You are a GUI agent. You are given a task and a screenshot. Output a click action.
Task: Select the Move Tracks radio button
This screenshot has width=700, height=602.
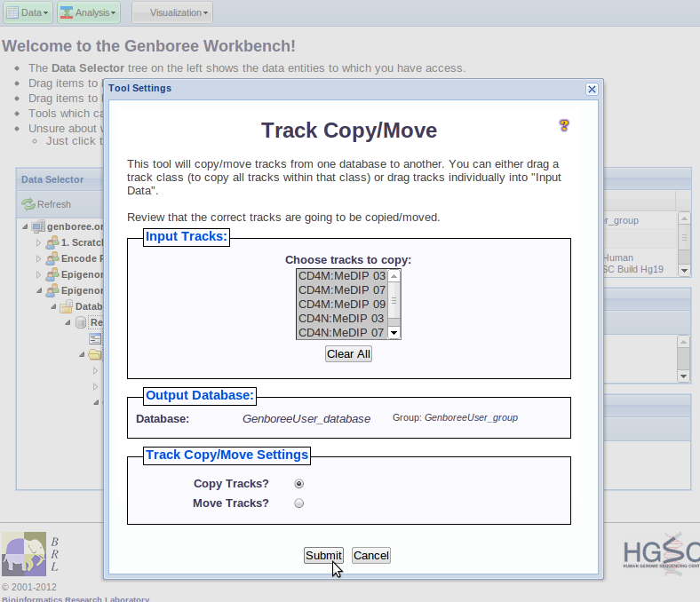298,503
